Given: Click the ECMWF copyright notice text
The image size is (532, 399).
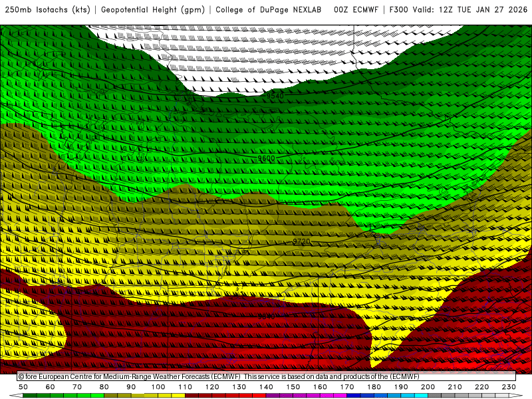Looking at the screenshot, I should [x=219, y=376].
